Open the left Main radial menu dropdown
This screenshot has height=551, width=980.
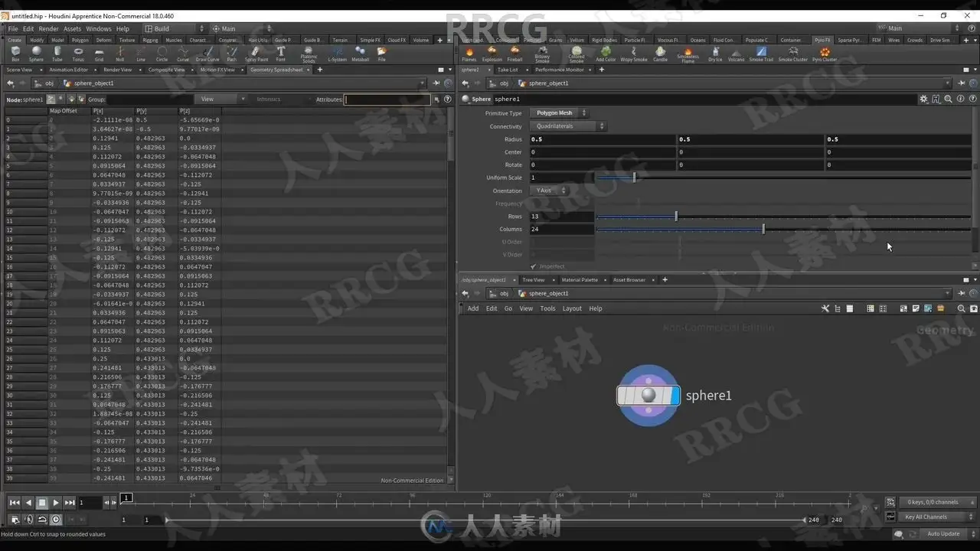(241, 28)
